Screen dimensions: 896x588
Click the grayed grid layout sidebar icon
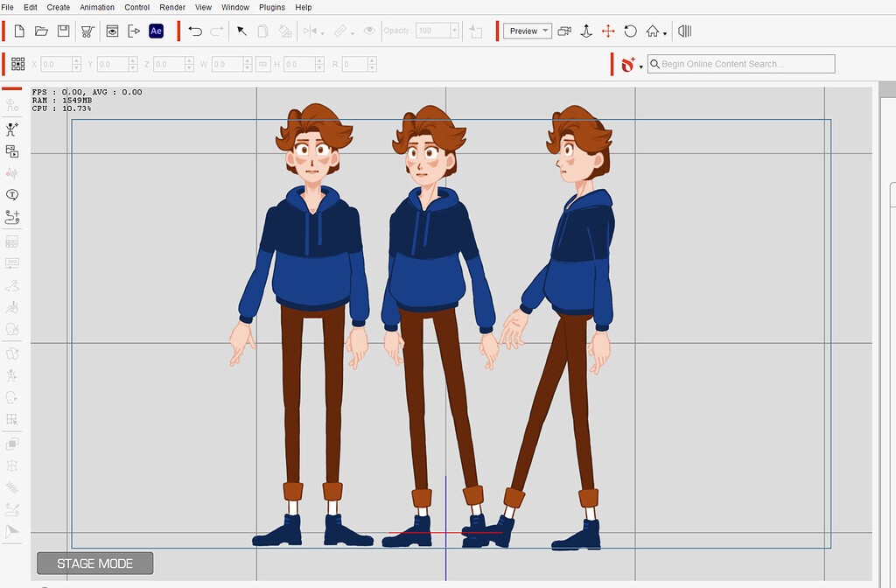click(12, 241)
